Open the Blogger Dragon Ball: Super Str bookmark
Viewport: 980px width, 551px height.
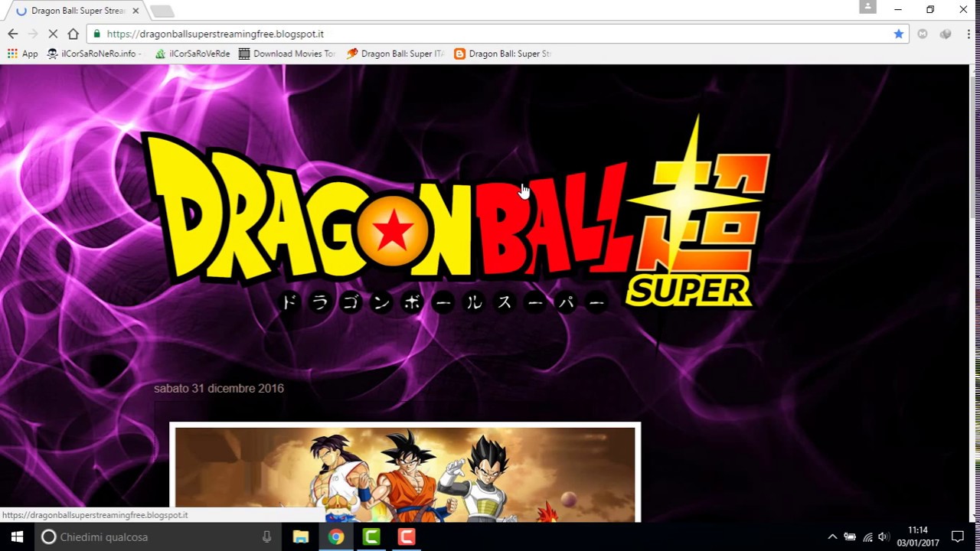pyautogui.click(x=502, y=54)
